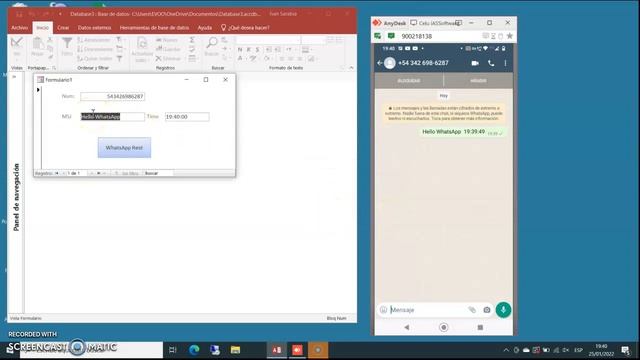Expand Portapapeles group dialog launcher
This screenshot has width=640, height=360.
(54, 68)
